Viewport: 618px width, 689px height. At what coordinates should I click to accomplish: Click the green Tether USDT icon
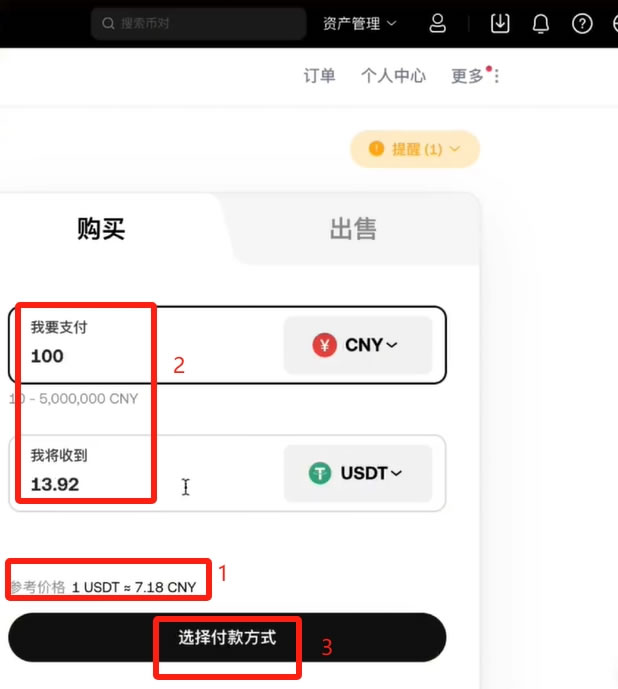coord(320,473)
